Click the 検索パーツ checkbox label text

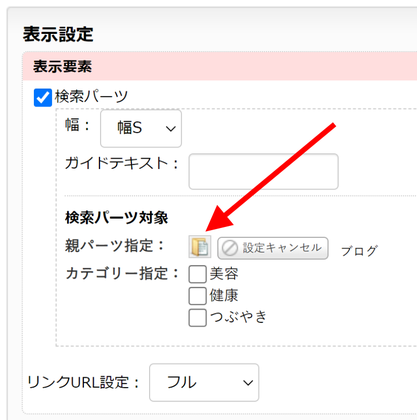tap(91, 97)
